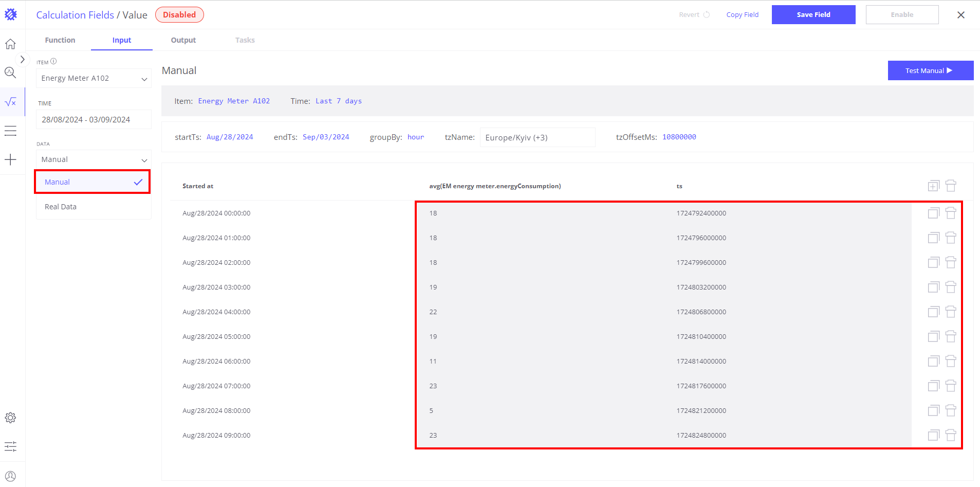Select the calculation fields square-root icon
This screenshot has width=980, height=487.
tap(10, 102)
